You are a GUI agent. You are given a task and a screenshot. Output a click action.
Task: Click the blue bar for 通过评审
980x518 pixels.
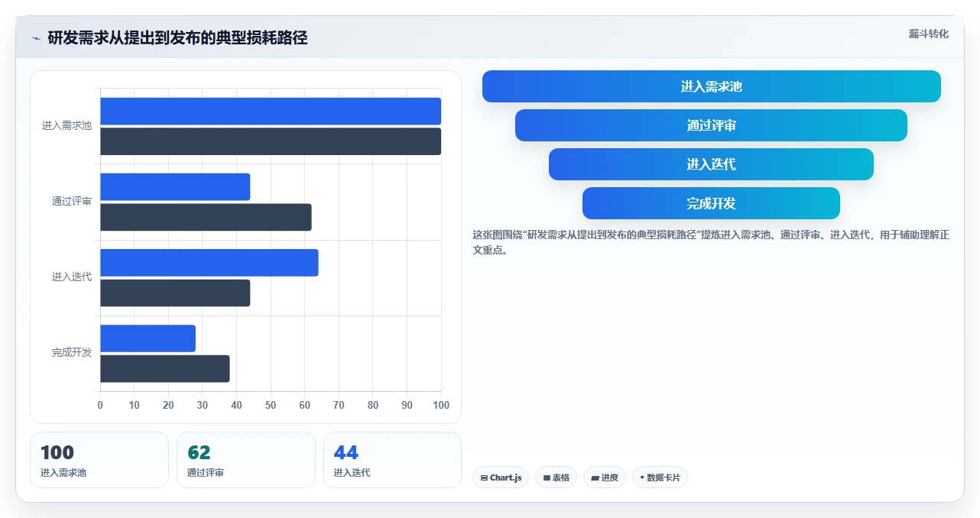click(175, 187)
